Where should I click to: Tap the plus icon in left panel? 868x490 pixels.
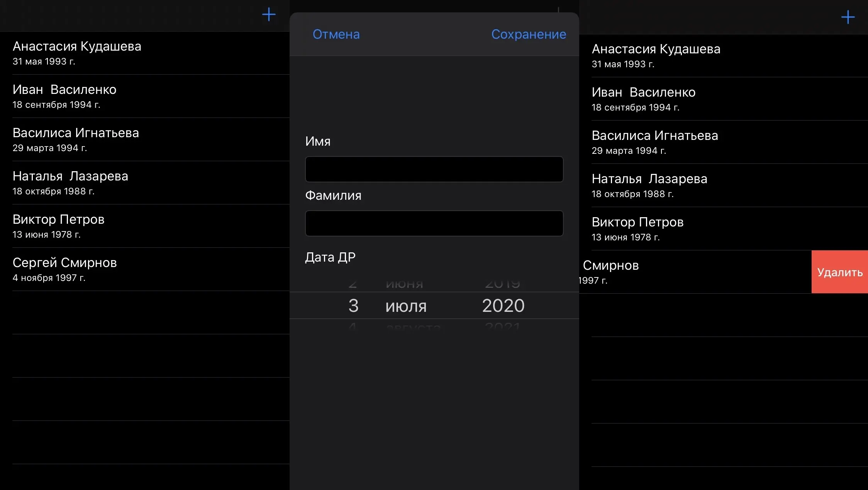pyautogui.click(x=269, y=15)
